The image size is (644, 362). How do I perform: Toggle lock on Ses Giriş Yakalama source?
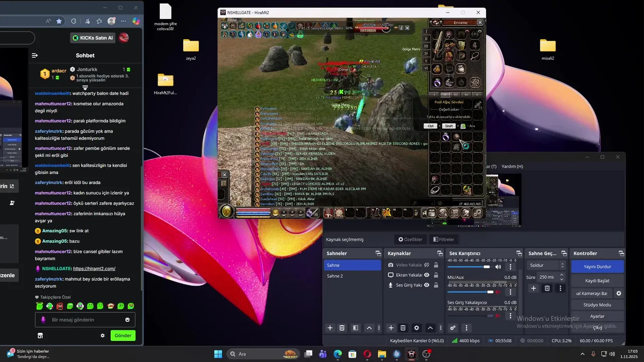click(436, 285)
